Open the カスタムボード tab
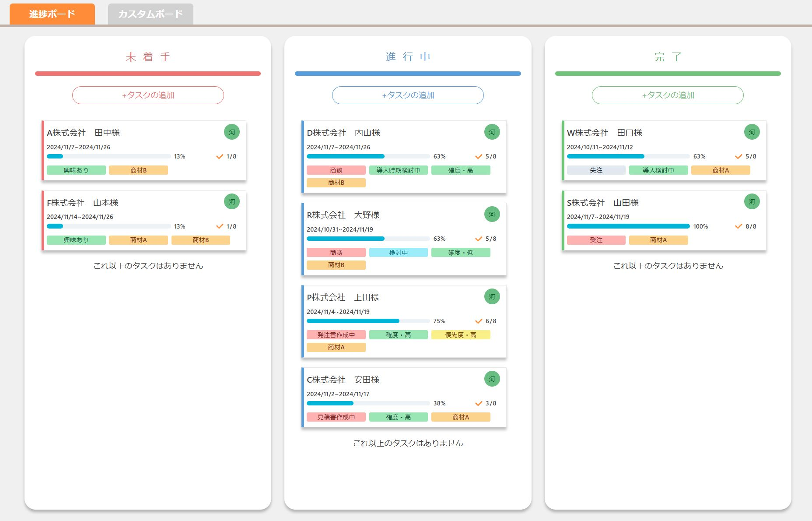Screen dimensions: 812x521 (x=150, y=14)
